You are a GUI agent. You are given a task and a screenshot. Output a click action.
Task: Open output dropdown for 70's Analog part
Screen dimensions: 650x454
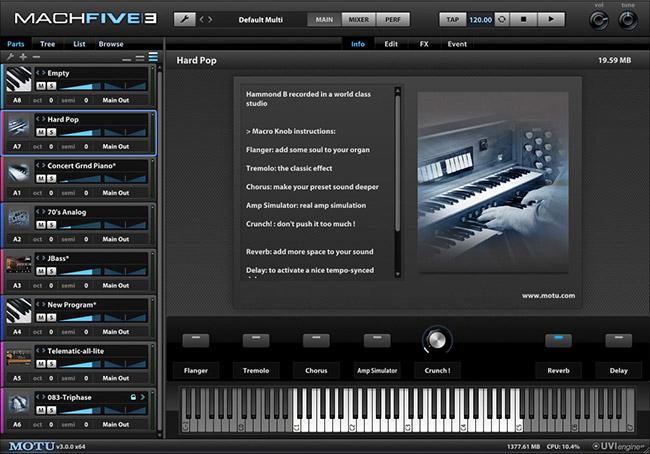pyautogui.click(x=117, y=239)
